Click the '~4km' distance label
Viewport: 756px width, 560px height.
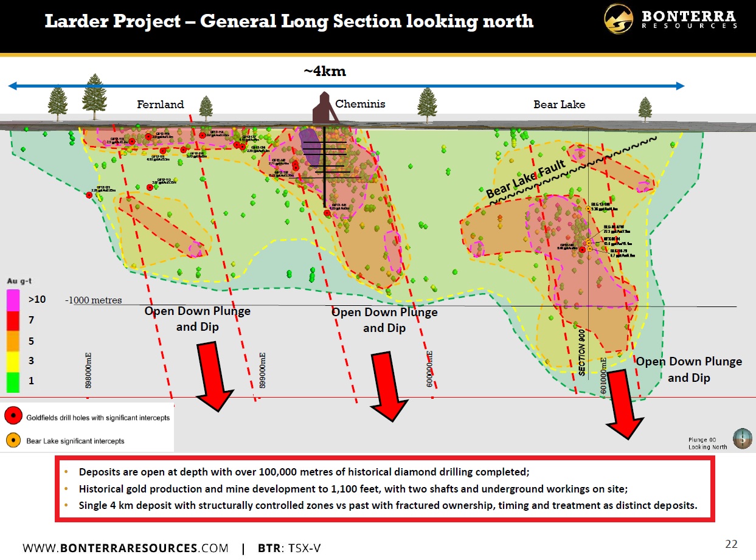324,71
